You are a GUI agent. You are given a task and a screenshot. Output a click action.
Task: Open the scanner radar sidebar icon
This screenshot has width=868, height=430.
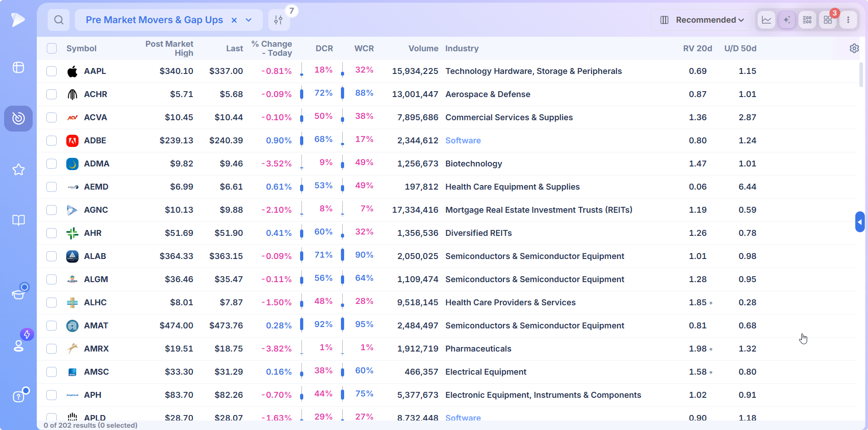pyautogui.click(x=18, y=118)
